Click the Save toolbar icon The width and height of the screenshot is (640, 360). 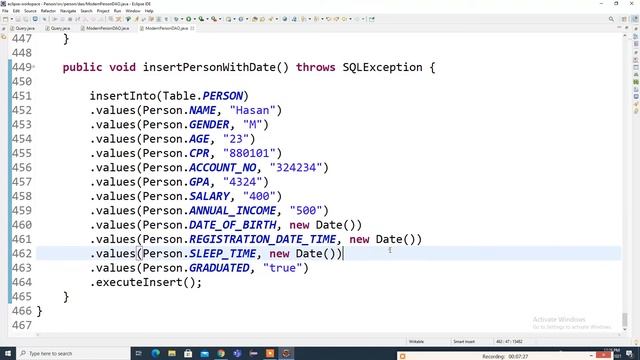point(18,19)
